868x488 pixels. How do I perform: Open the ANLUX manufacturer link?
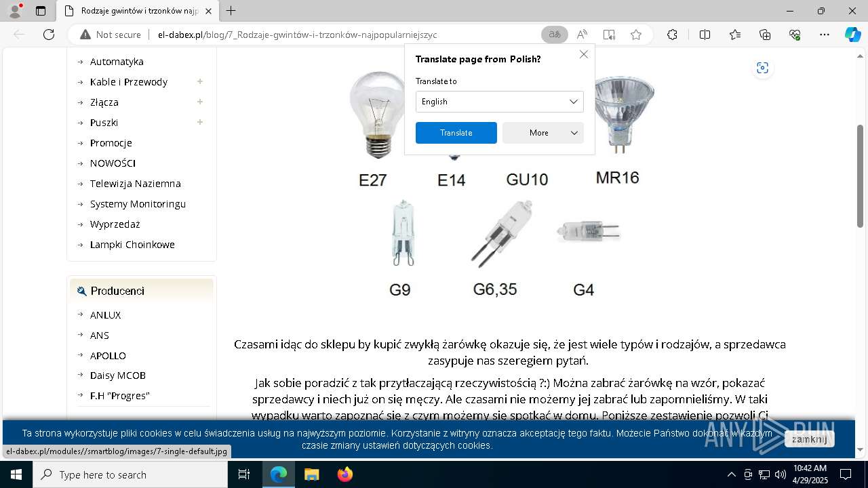(x=105, y=315)
